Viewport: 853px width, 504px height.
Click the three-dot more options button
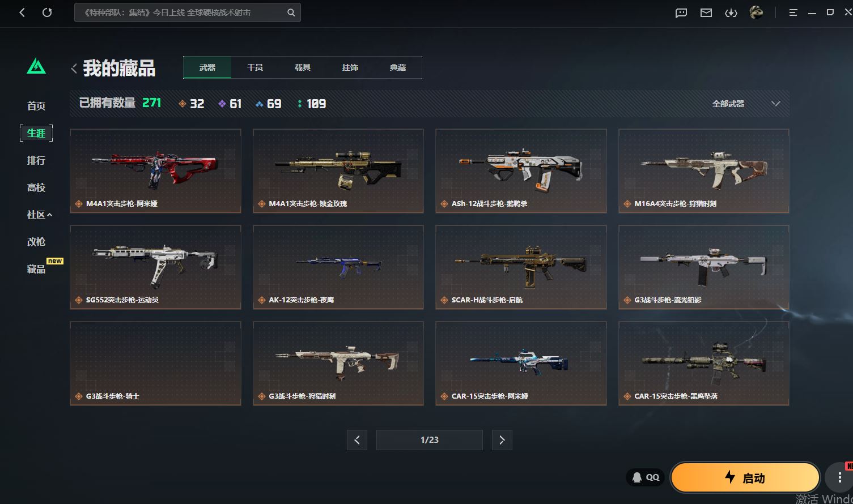click(839, 477)
